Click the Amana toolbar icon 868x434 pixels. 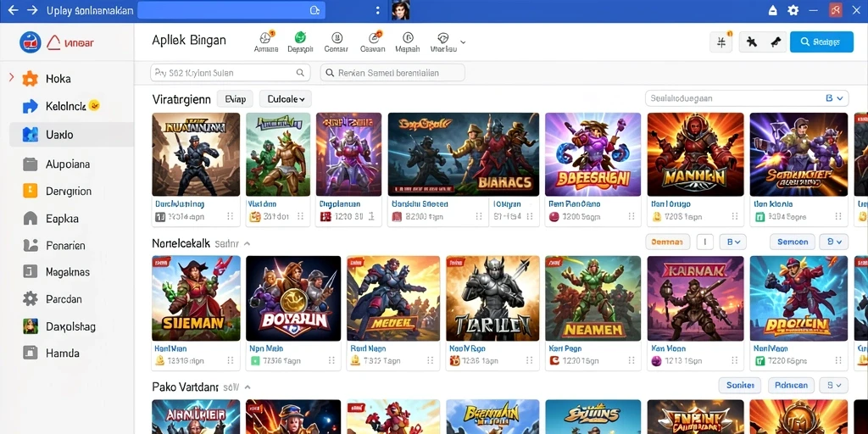265,42
